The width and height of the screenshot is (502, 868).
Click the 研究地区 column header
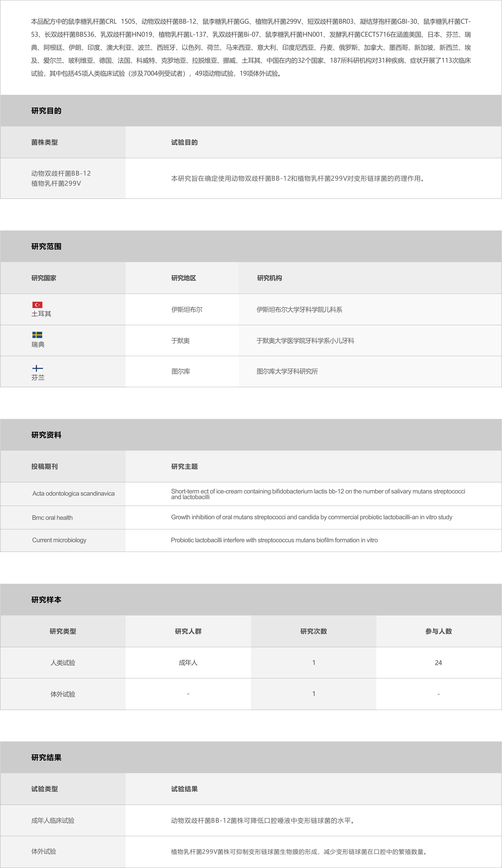184,278
